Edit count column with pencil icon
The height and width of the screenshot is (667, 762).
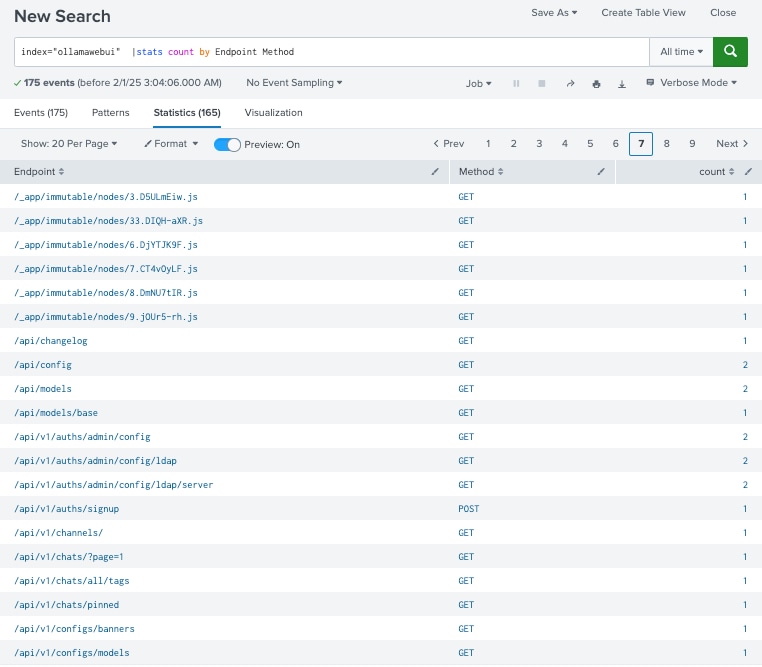coord(748,171)
